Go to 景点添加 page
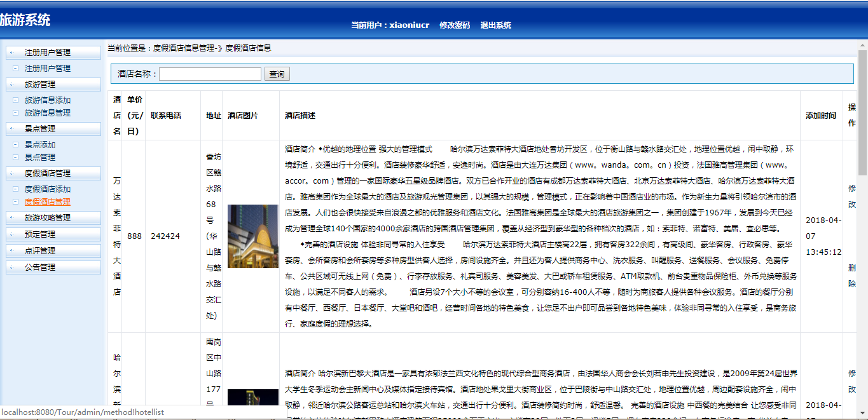The height and width of the screenshot is (420, 868). pos(40,144)
